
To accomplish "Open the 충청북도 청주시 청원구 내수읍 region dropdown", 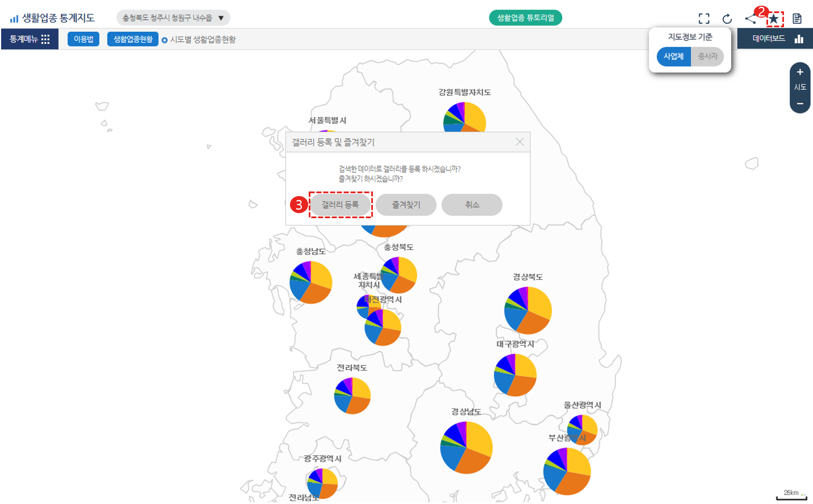I will click(x=172, y=17).
